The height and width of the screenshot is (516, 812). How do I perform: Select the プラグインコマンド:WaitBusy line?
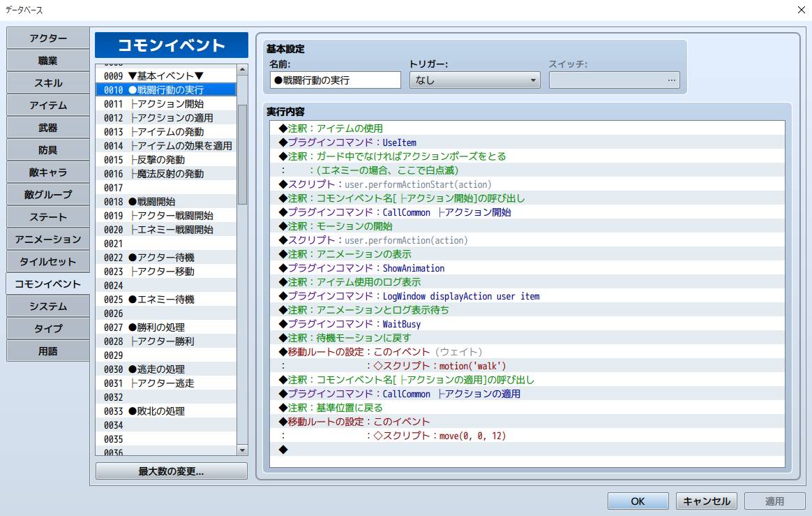(x=527, y=324)
